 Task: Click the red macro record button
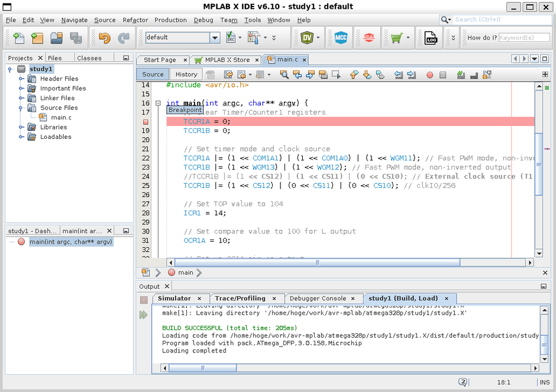click(429, 74)
